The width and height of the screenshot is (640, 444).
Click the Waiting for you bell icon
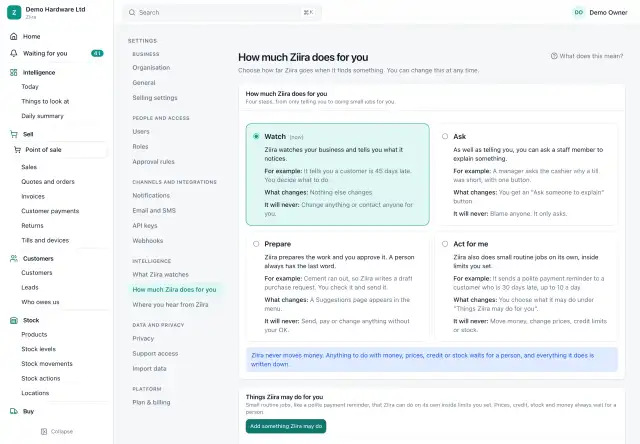pos(13,53)
